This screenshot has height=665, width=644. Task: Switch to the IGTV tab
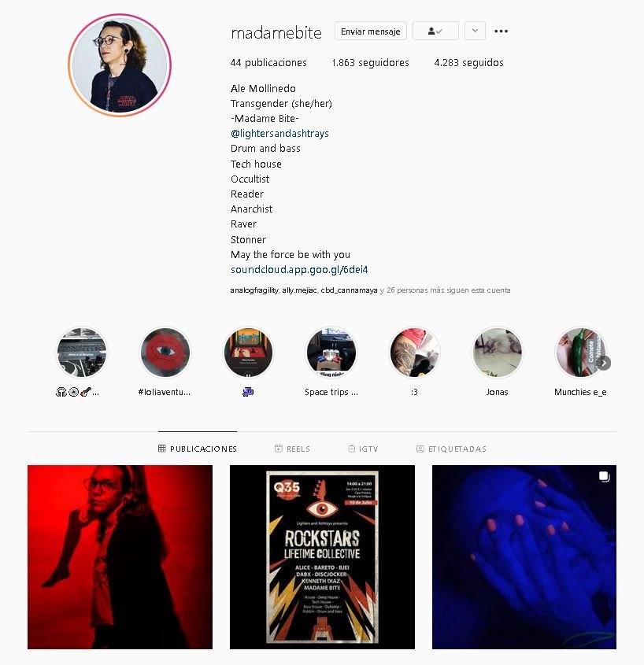click(x=363, y=449)
